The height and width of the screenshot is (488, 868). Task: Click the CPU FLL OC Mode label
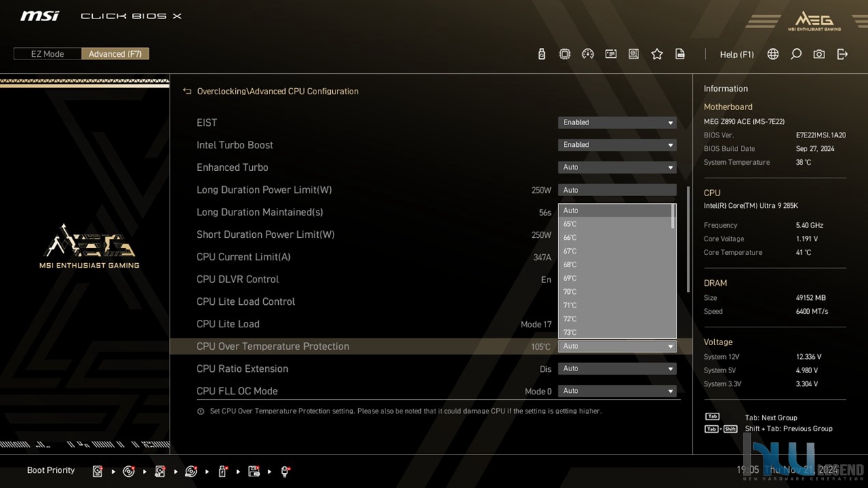point(236,391)
